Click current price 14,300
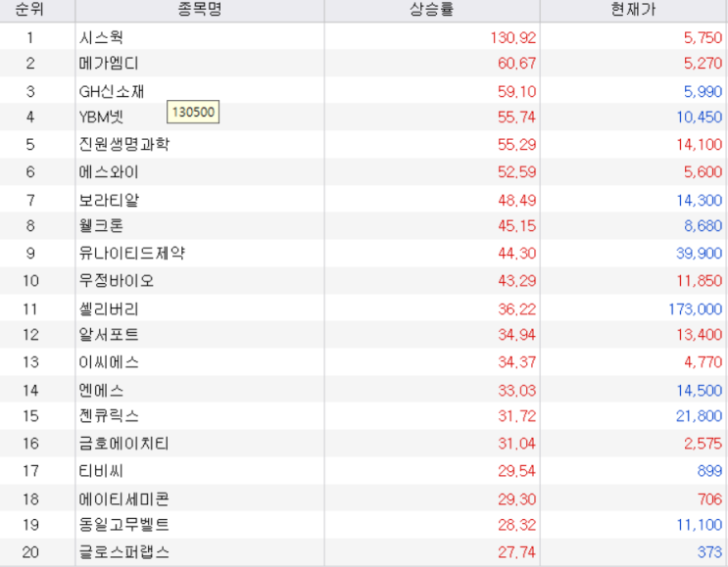This screenshot has height=567, width=728. click(700, 200)
